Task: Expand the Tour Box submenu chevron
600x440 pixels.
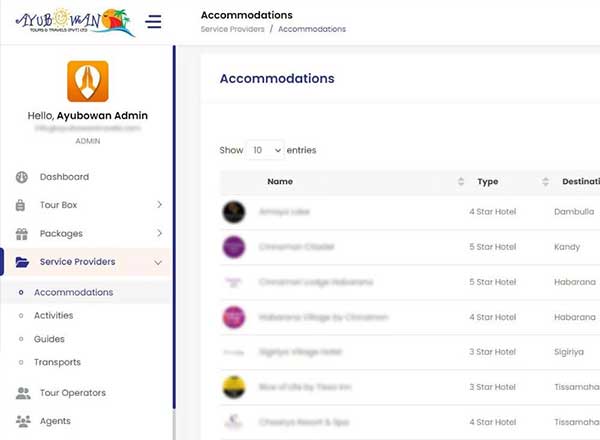Action: (159, 206)
